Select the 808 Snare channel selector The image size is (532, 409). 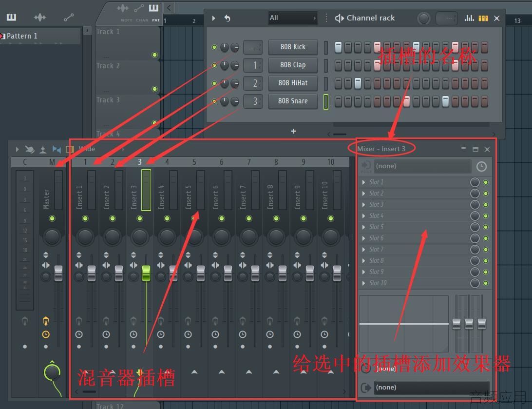click(x=326, y=101)
